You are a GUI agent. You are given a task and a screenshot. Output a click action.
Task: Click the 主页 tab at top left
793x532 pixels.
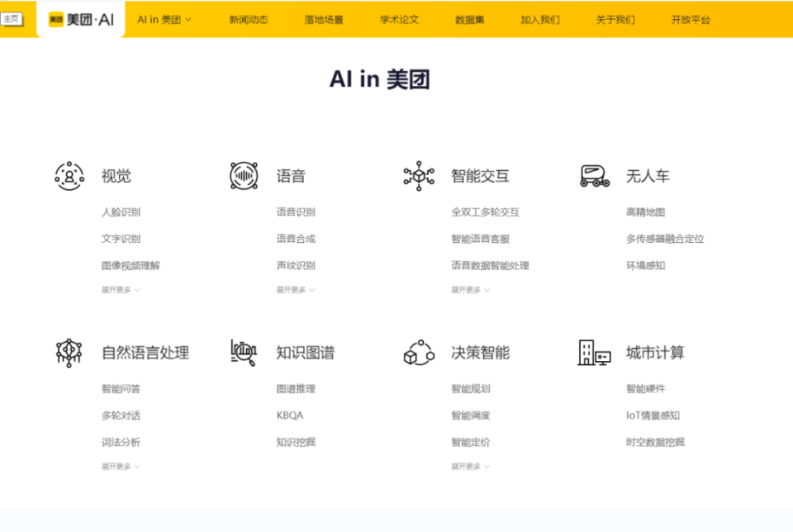pos(12,17)
